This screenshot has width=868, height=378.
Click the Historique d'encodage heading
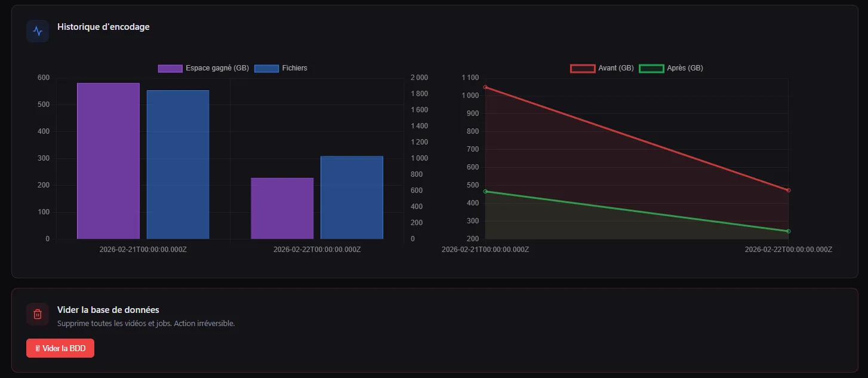click(x=103, y=27)
